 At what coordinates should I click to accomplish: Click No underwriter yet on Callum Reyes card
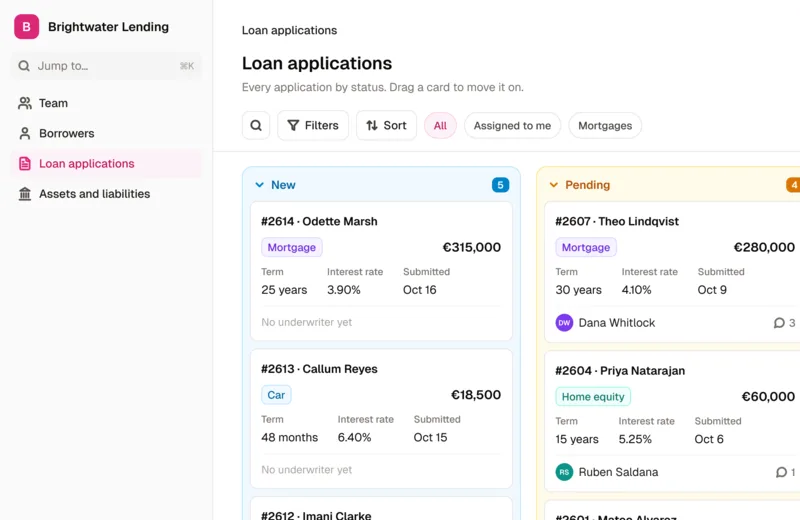point(307,470)
